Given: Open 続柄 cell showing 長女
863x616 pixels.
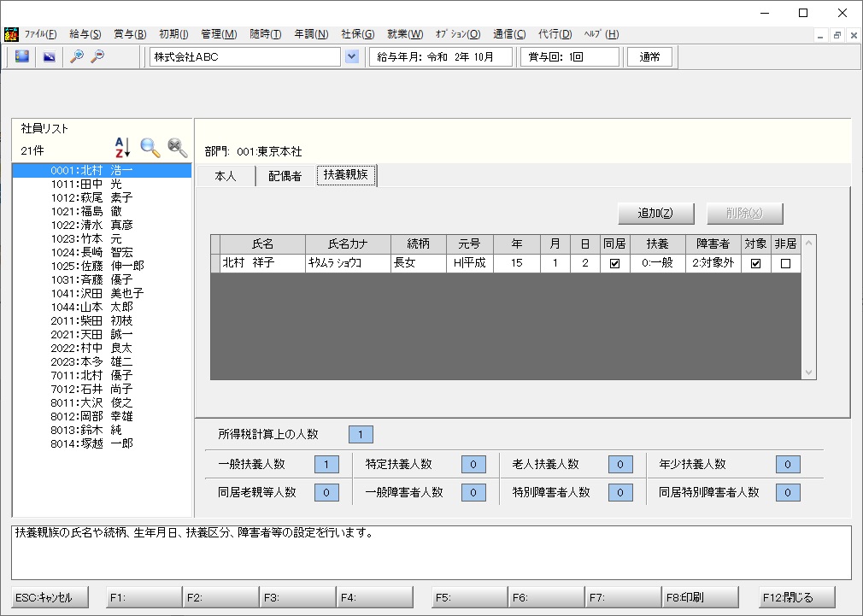Looking at the screenshot, I should coord(419,263).
